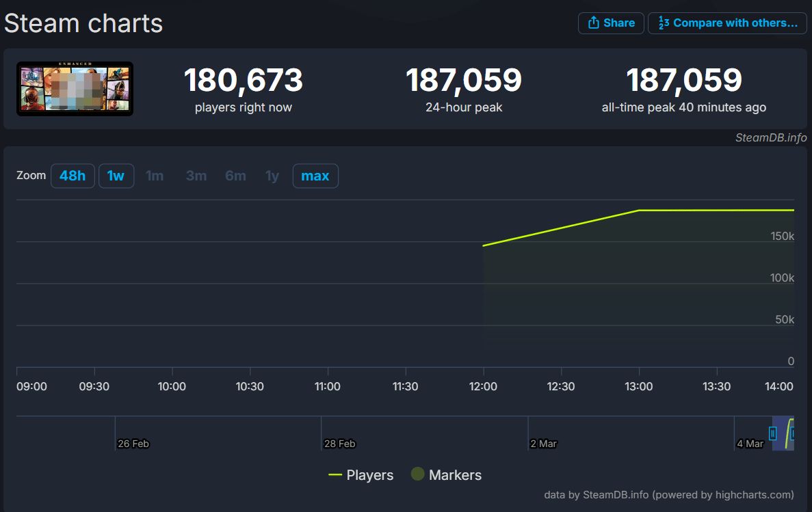Viewport: 812px width, 512px height.
Task: Open the game cover thumbnail
Action: [75, 89]
